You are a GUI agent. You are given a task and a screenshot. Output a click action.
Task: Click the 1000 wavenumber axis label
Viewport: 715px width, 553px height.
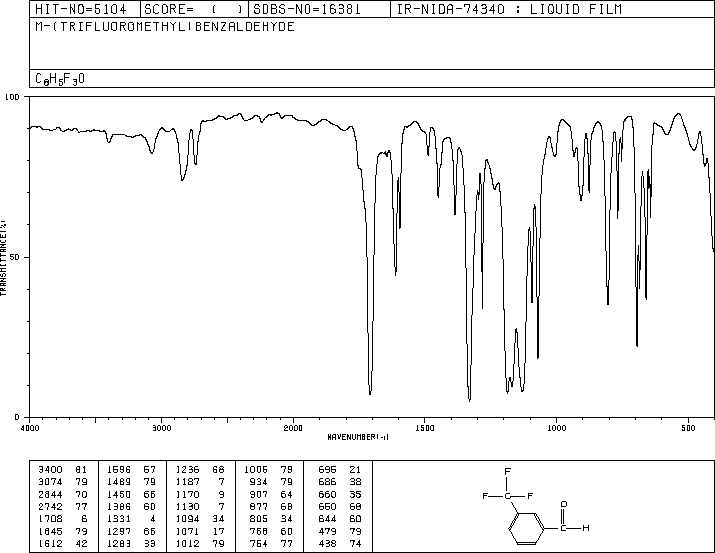557,428
